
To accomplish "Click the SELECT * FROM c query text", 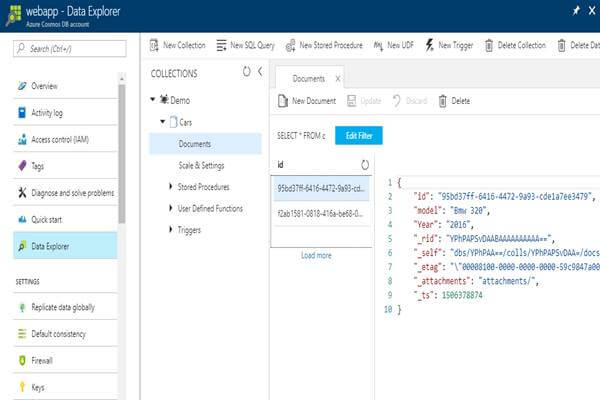I will pos(301,136).
